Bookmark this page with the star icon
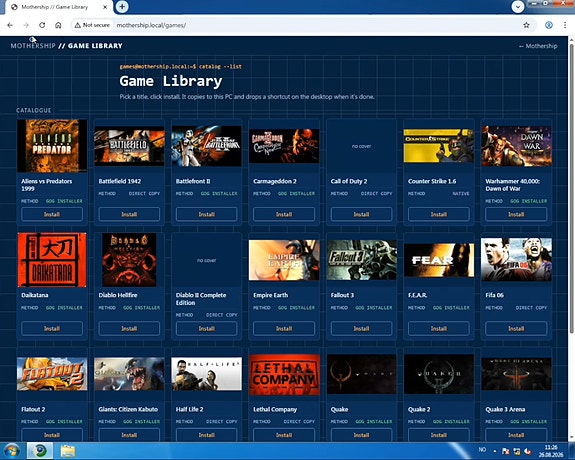Image resolution: width=575 pixels, height=460 pixels. point(526,25)
